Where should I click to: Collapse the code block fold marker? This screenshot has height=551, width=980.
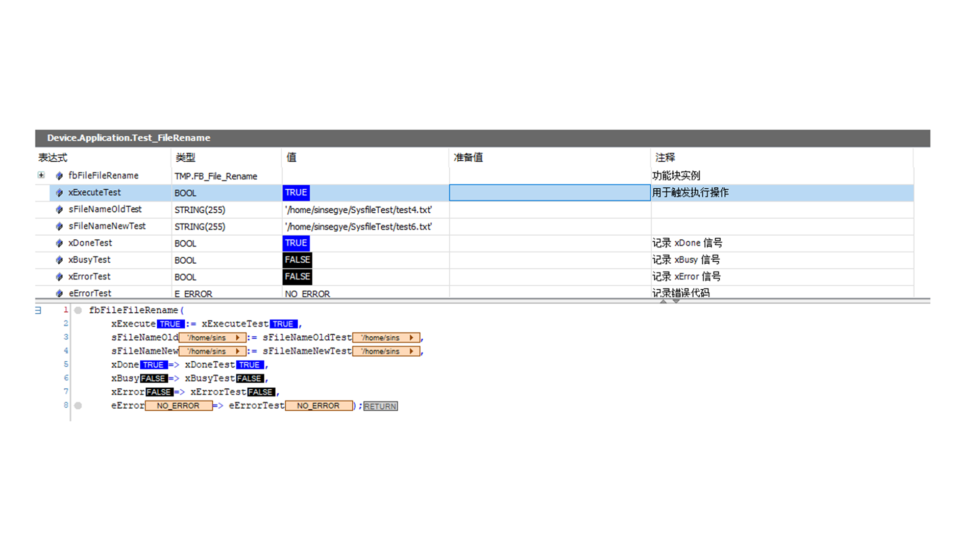coord(38,310)
